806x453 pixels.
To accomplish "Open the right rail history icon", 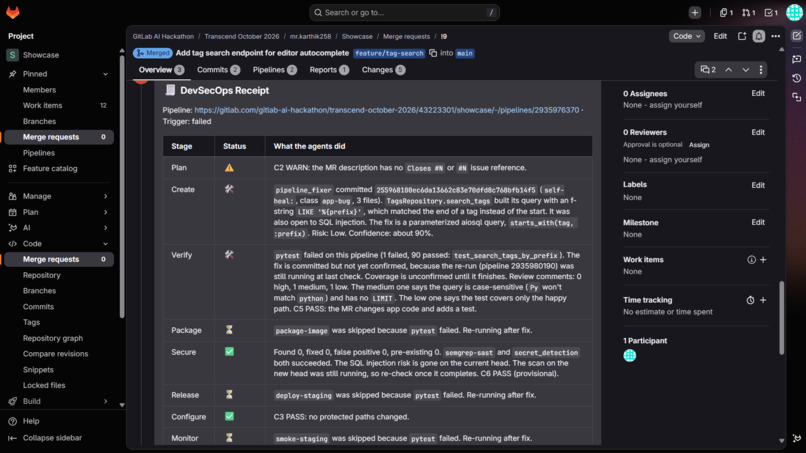I will click(796, 78).
